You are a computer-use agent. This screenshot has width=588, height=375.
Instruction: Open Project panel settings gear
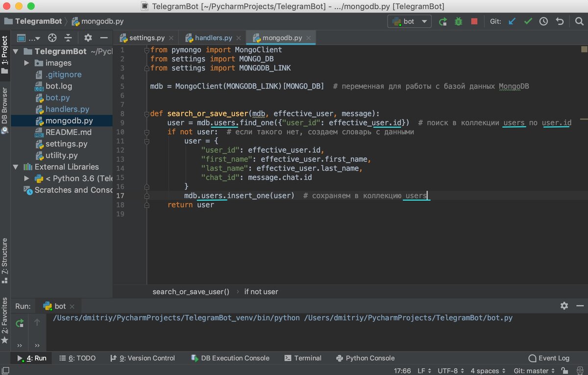[88, 37]
